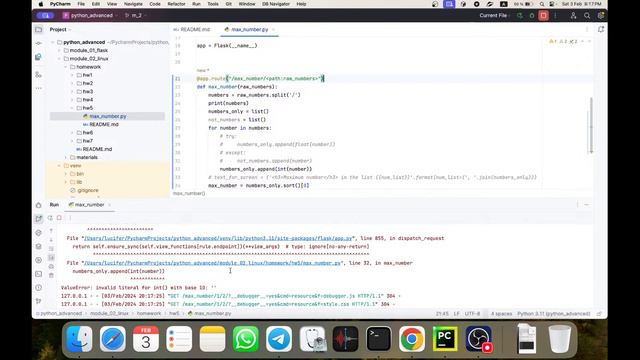Open the Code With Me icon
The height and width of the screenshot is (360, 640).
pyautogui.click(x=573, y=16)
